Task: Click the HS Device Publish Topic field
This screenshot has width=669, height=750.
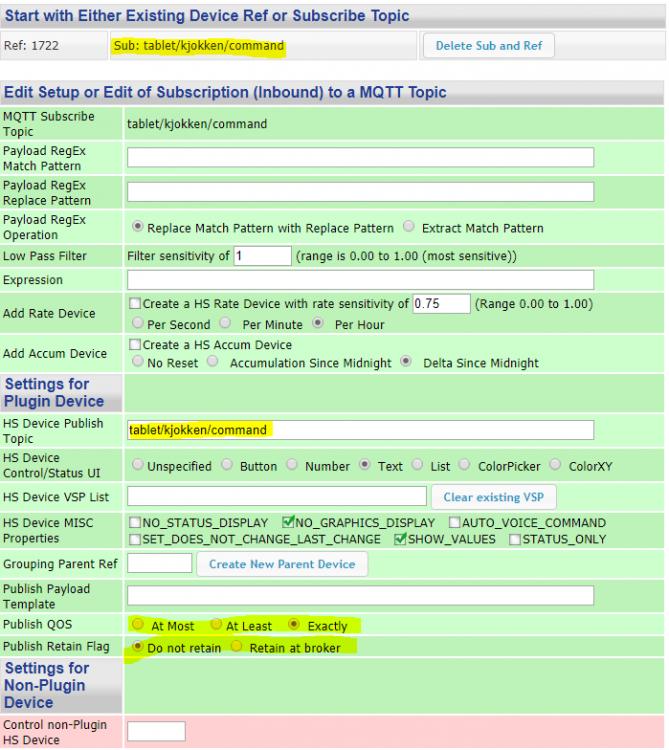Action: click(x=360, y=430)
